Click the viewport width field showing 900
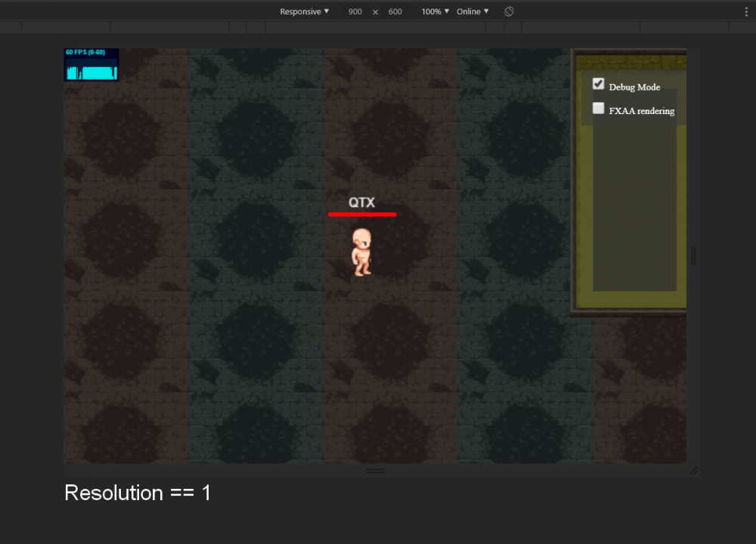 pyautogui.click(x=355, y=12)
